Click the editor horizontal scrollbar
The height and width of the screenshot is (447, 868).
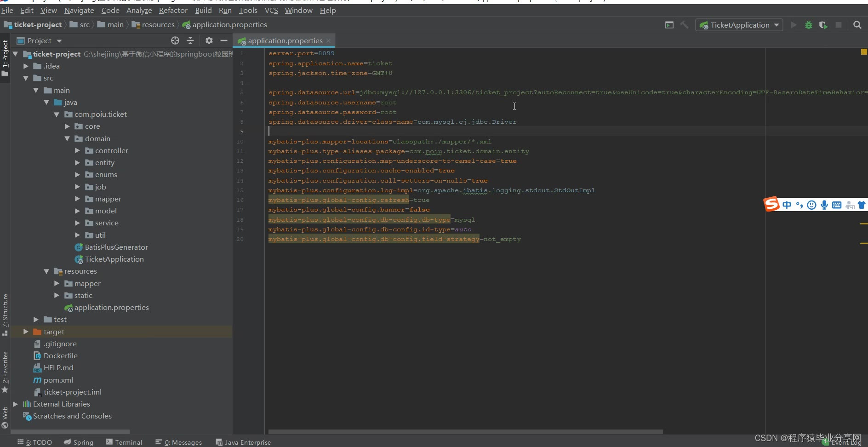tap(465, 432)
